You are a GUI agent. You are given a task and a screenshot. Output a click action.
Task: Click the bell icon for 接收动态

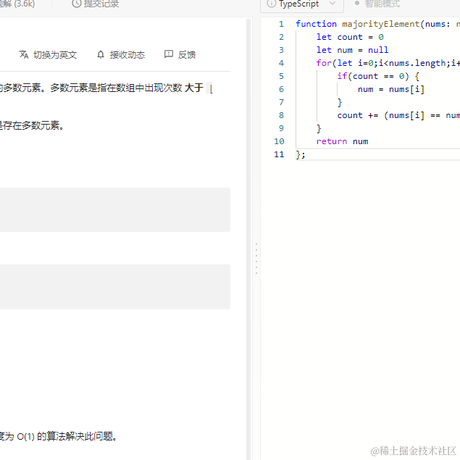[x=101, y=54]
